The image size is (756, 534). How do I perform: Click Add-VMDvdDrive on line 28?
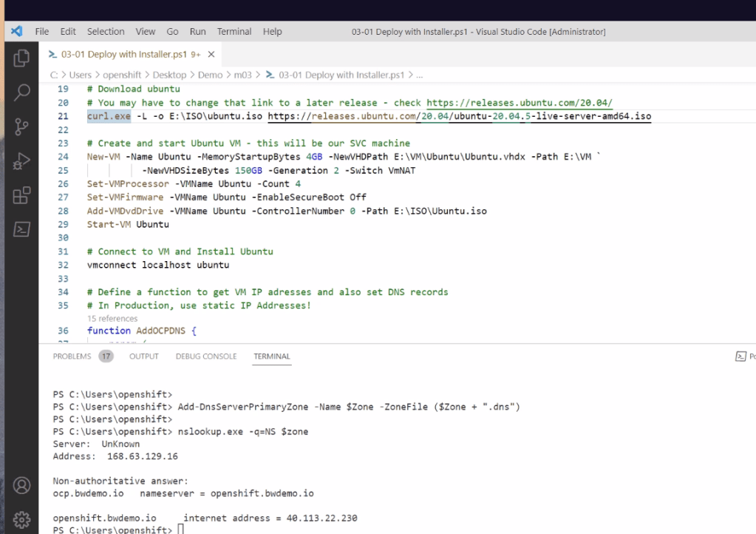pyautogui.click(x=126, y=211)
